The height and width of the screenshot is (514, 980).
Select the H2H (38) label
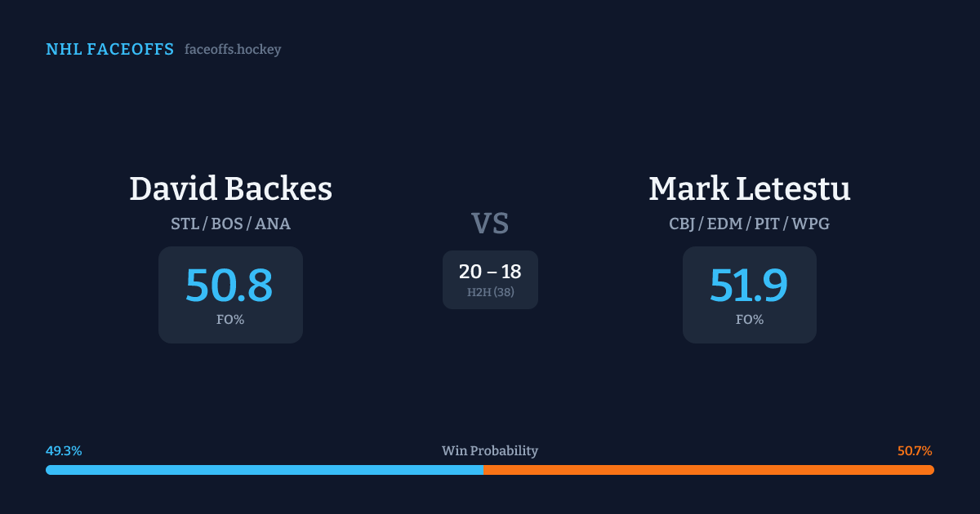490,292
